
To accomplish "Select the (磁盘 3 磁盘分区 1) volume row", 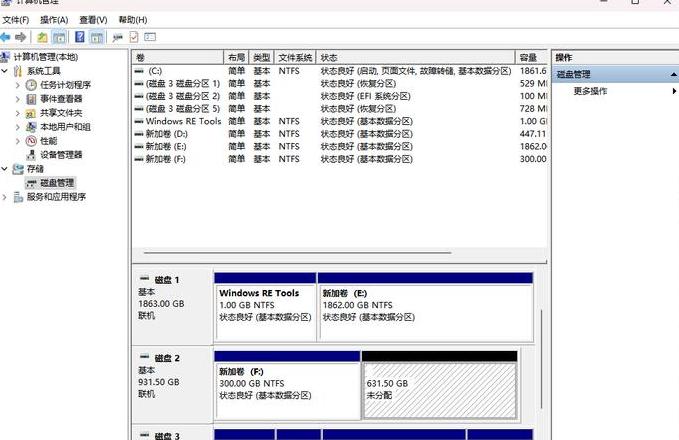I will click(x=340, y=83).
